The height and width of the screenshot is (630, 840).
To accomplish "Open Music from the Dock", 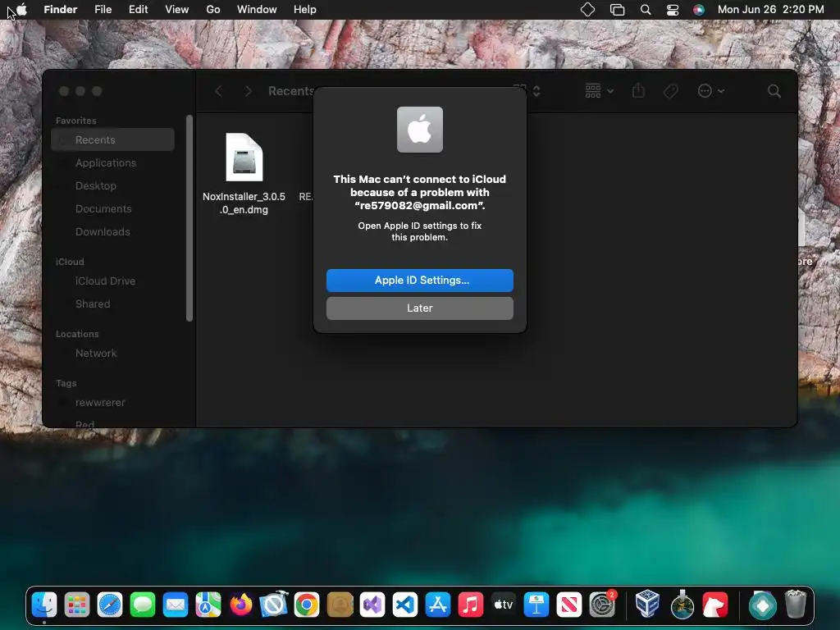I will tap(470, 605).
